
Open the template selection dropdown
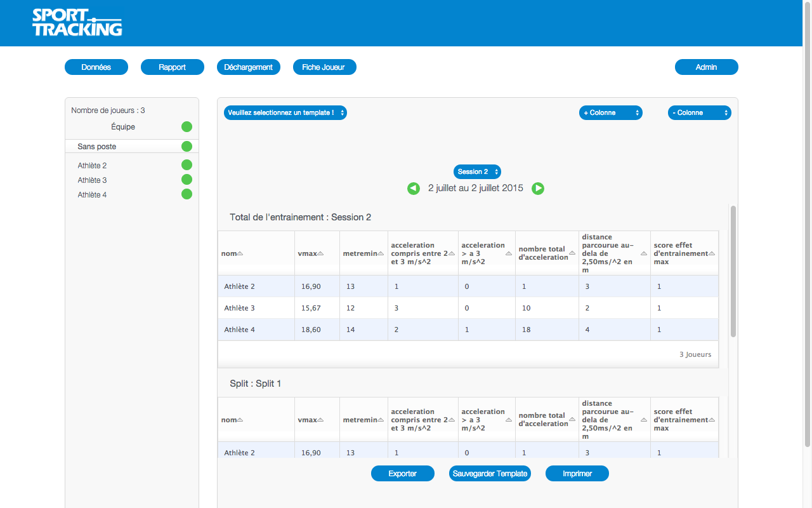(285, 112)
